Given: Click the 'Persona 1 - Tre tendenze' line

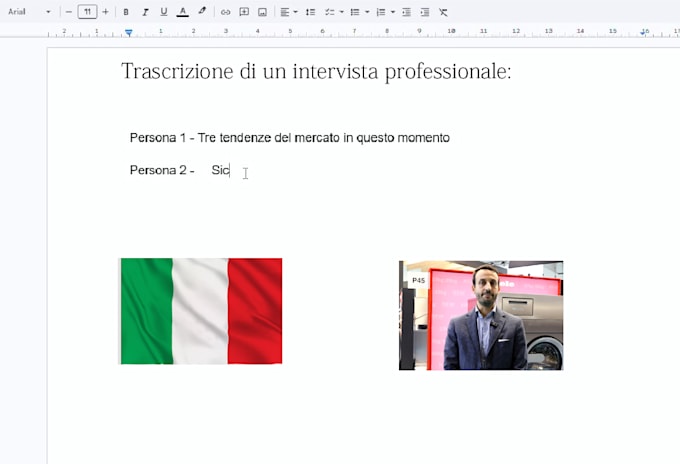Looking at the screenshot, I should [290, 138].
